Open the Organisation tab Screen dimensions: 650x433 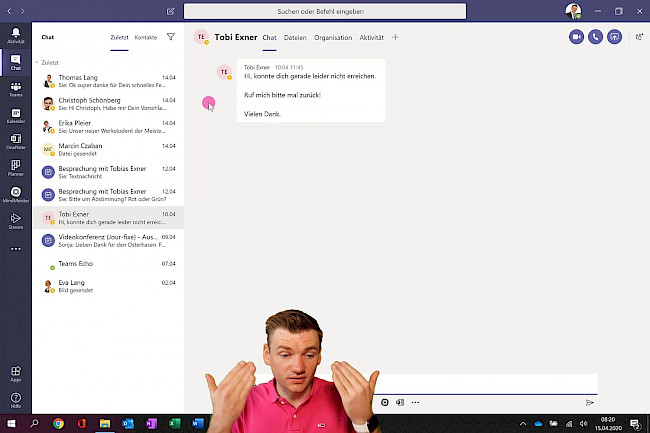tap(333, 37)
